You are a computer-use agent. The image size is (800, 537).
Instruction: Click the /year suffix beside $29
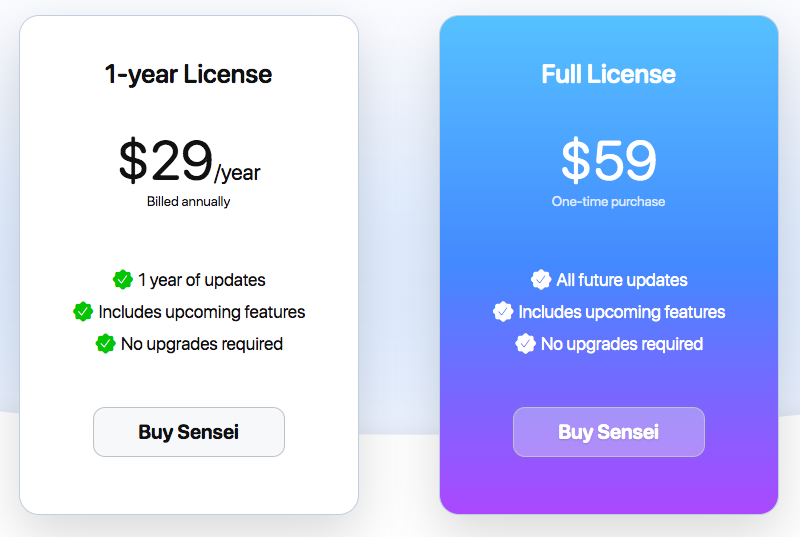tap(238, 173)
